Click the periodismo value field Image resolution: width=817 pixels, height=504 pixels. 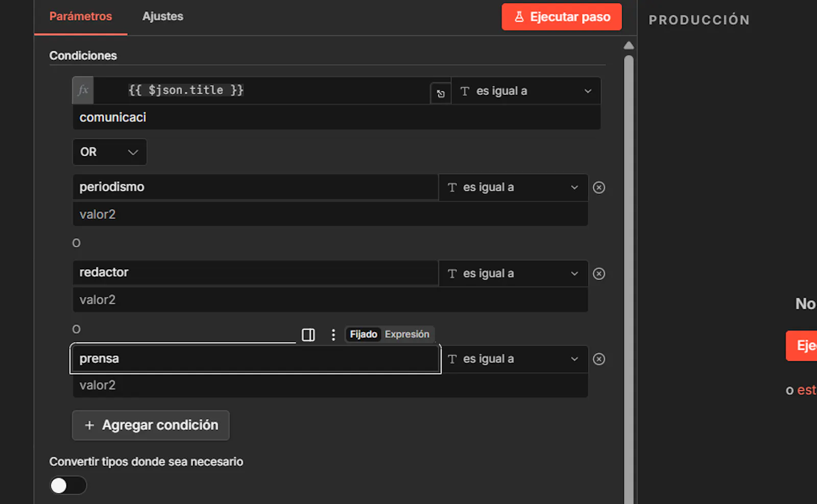tap(255, 187)
